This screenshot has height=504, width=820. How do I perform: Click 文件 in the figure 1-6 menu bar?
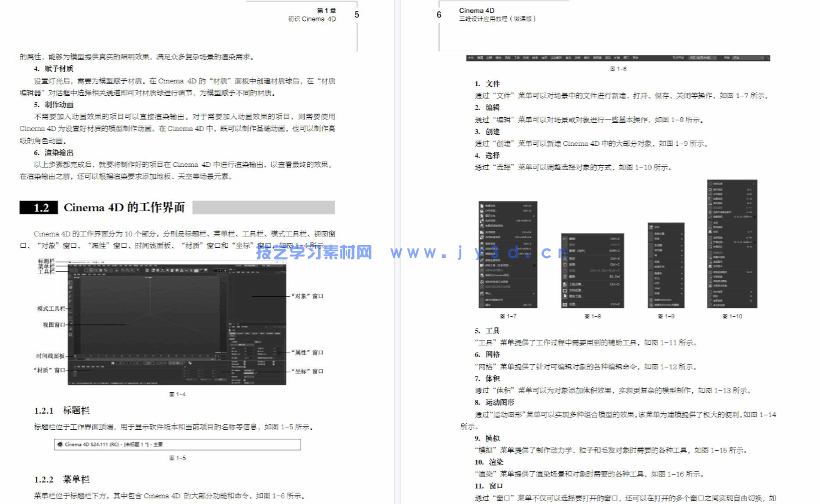pos(471,57)
